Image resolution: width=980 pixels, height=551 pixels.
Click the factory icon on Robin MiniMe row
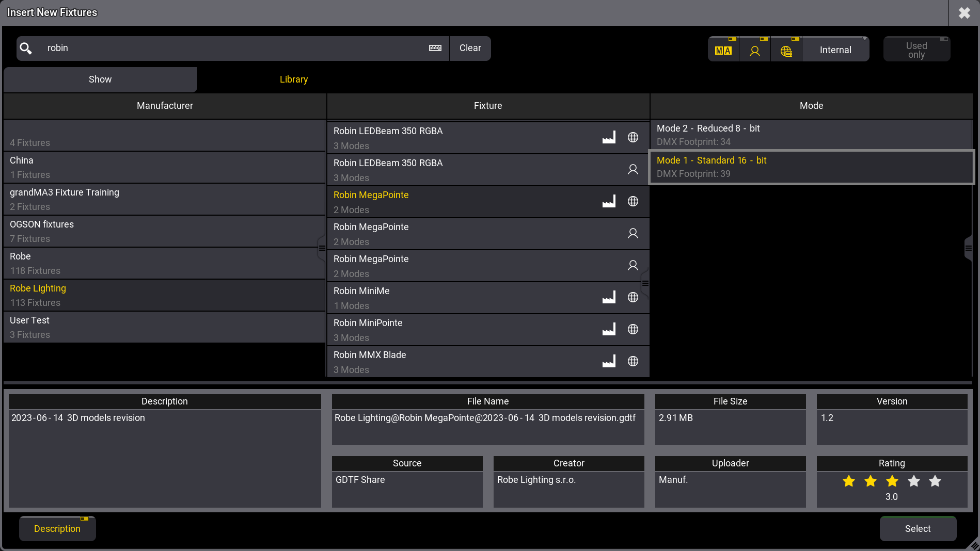click(x=609, y=298)
